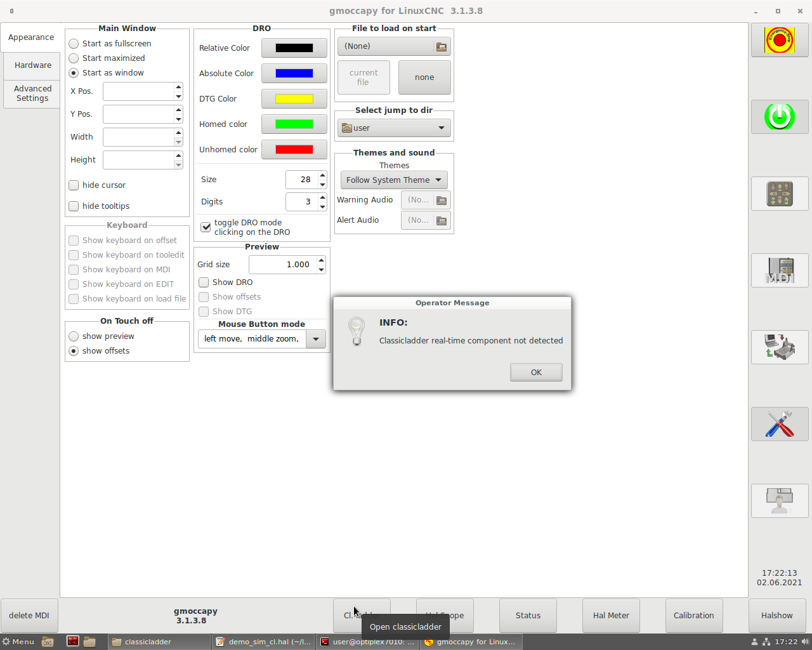Enable hide tooltips checkbox
Screen dimensions: 812x650
[74, 206]
